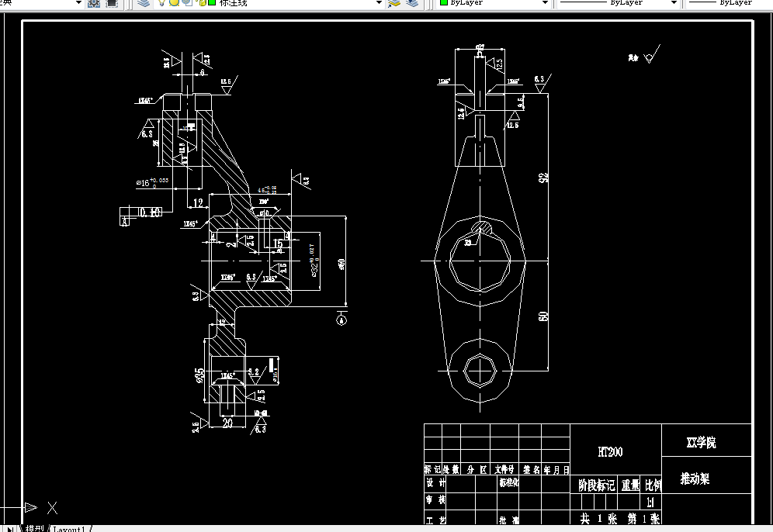The height and width of the screenshot is (532, 773).
Task: Click the Layer Previous icon
Action: (x=413, y=4)
